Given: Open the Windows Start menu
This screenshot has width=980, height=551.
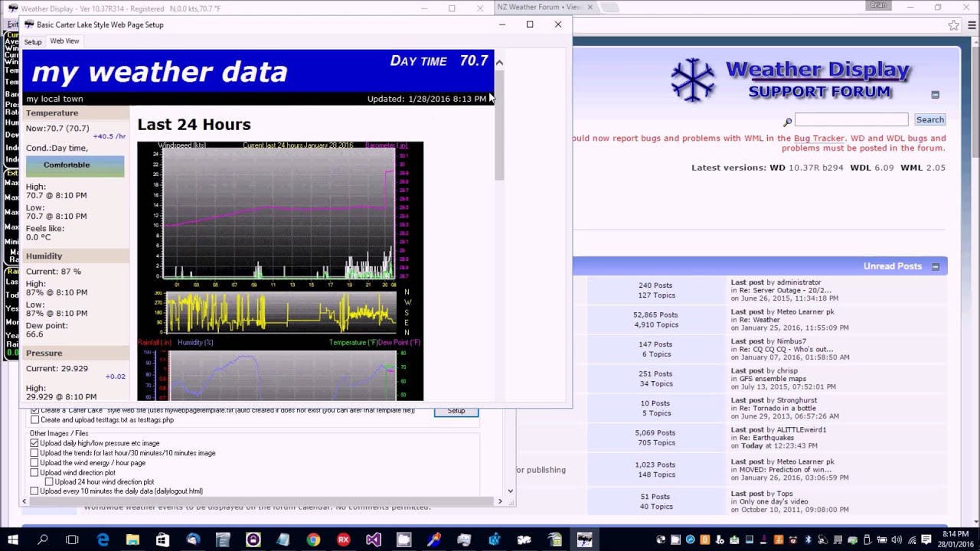Looking at the screenshot, I should coord(13,540).
